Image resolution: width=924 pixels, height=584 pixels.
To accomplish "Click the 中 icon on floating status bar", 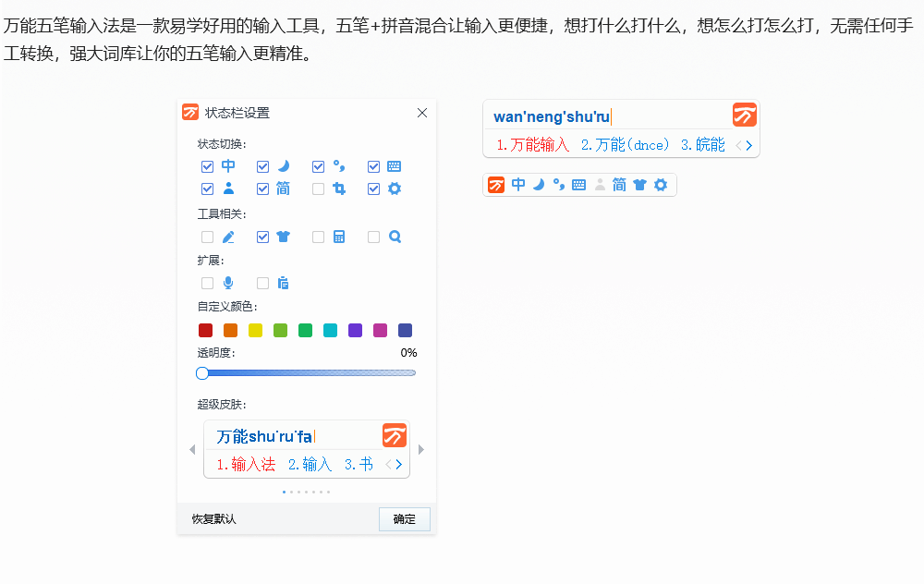I will 518,185.
